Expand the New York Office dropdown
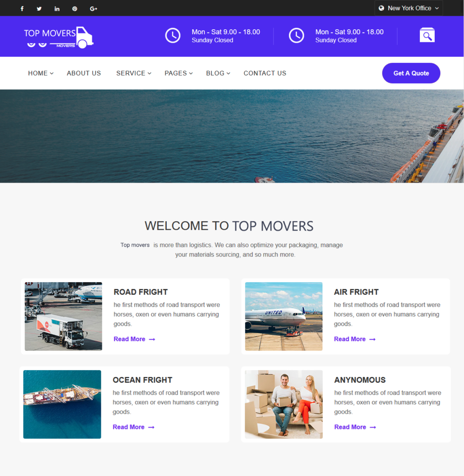Viewport: 464px width, 476px height. (409, 8)
